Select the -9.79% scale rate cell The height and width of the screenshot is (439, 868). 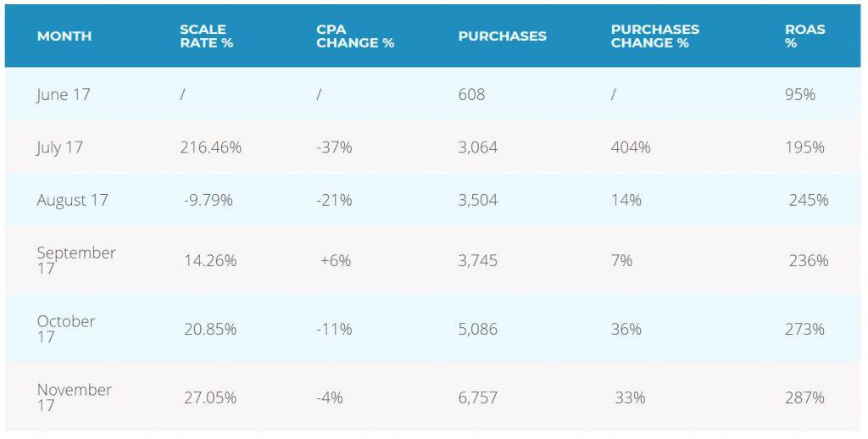pos(208,200)
